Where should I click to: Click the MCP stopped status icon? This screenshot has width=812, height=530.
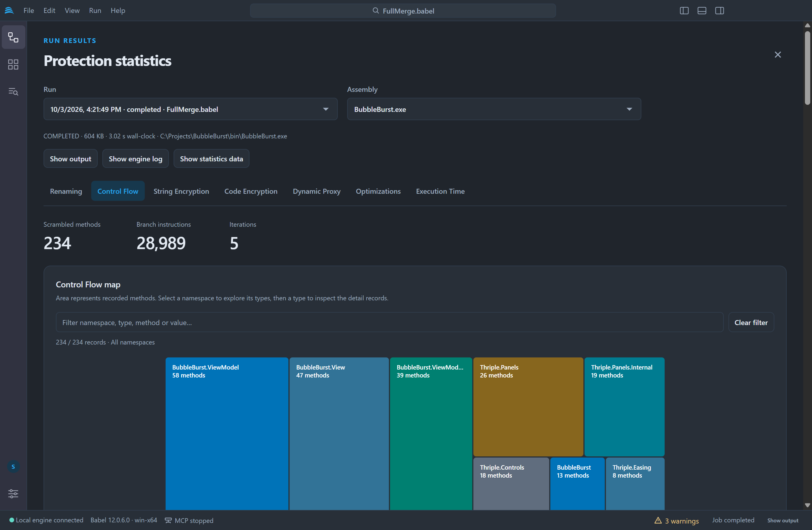(168, 520)
